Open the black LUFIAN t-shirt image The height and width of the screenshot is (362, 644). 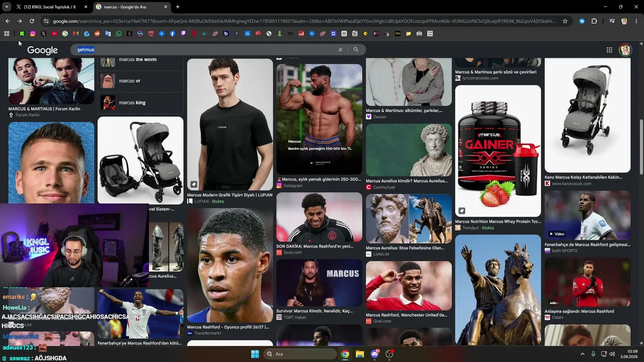(x=230, y=124)
